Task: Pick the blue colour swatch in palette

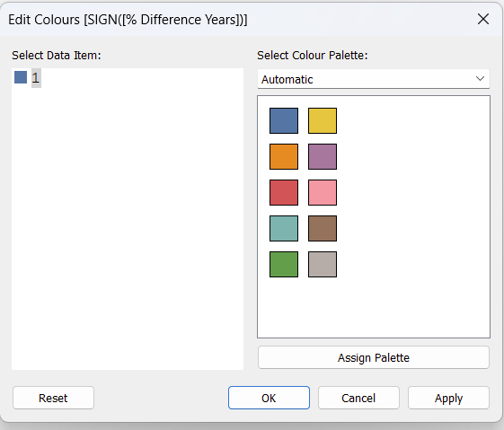Action: click(284, 121)
